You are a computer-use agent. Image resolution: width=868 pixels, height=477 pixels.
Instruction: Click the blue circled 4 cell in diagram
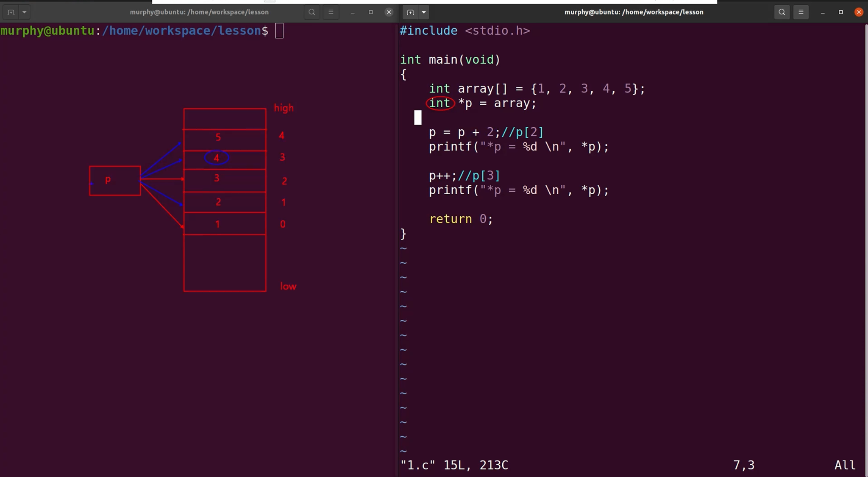tap(217, 158)
